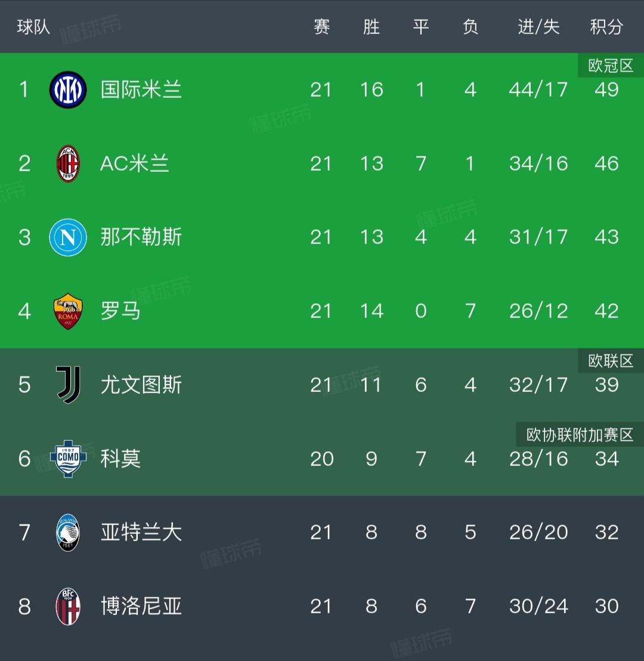Click the AC Milan club crest
Viewport: 644px width, 661px height.
coord(67,163)
